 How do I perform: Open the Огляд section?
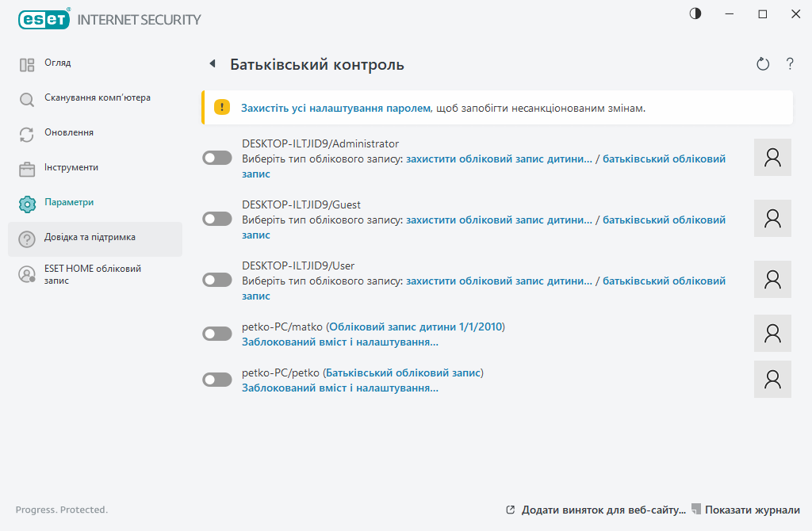click(x=58, y=63)
